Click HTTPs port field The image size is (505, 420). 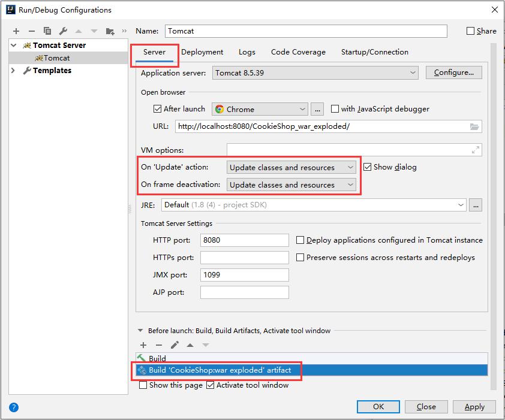[x=245, y=258]
